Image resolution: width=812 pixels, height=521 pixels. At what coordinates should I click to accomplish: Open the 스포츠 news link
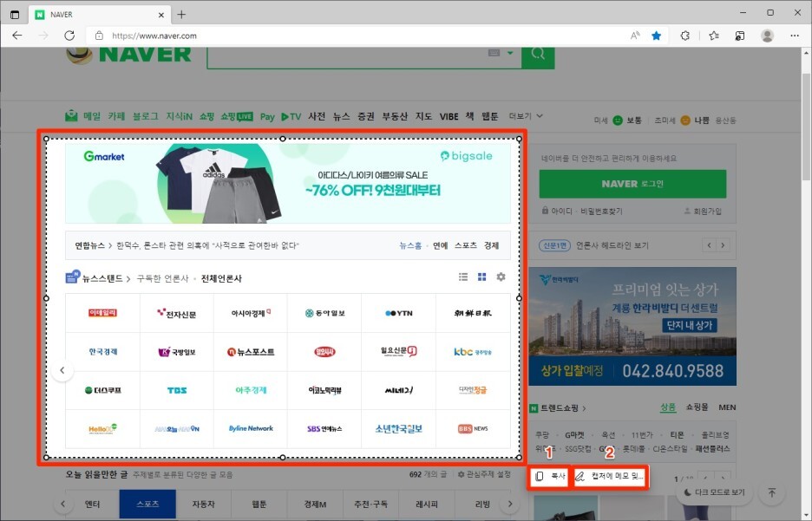pos(466,245)
